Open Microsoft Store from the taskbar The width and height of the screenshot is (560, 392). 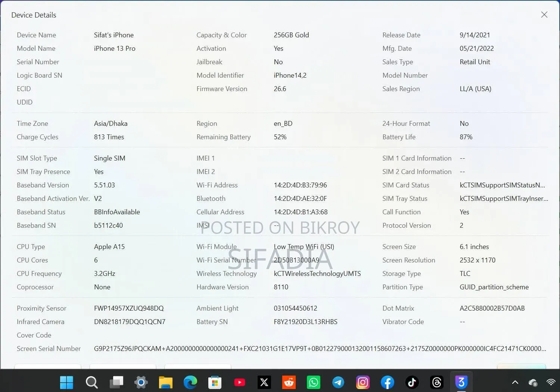[215, 382]
